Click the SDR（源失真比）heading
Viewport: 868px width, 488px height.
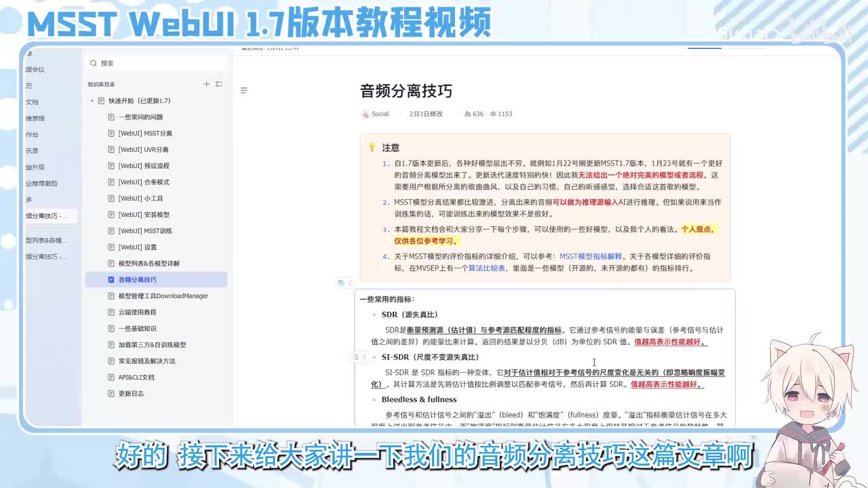(x=410, y=314)
